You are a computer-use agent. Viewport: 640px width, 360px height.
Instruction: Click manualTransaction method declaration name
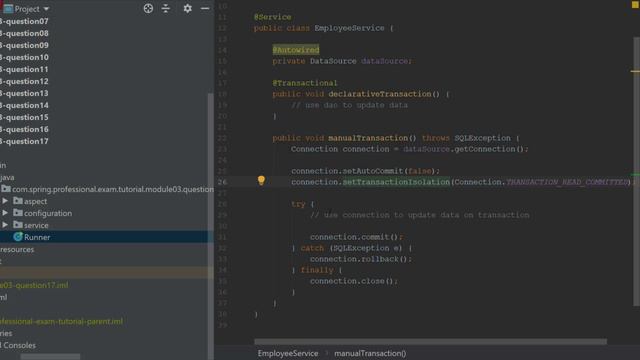(x=367, y=138)
